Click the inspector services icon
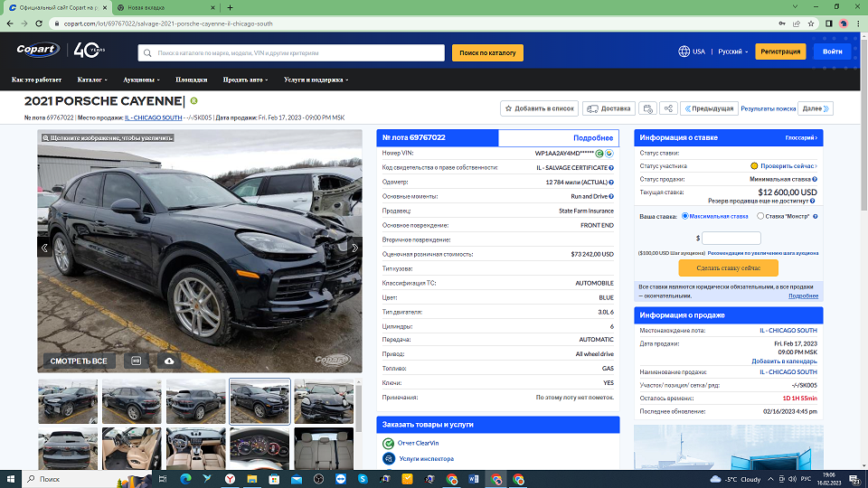The height and width of the screenshot is (488, 868). click(389, 459)
